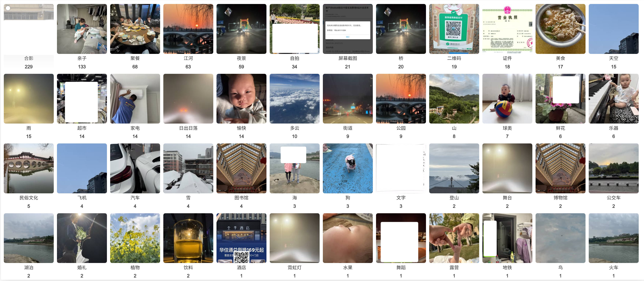This screenshot has height=281, width=644.
Task: Open the 民俗文化 bridge album
Action: [29, 168]
